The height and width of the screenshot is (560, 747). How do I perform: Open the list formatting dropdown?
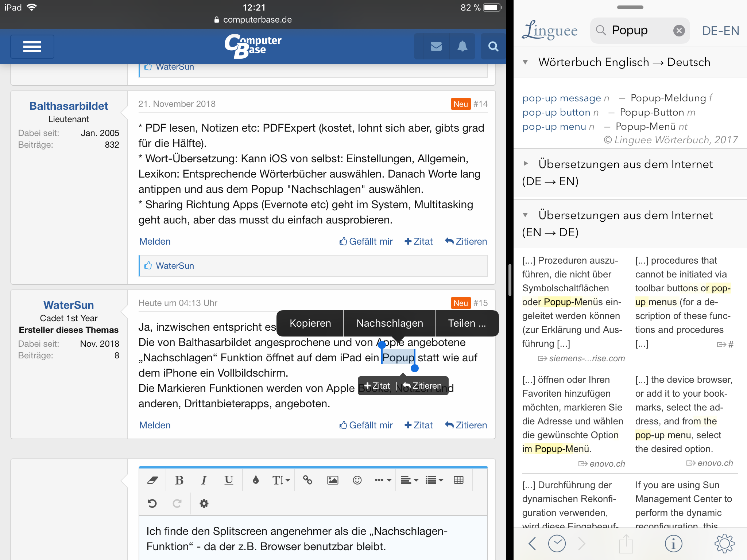434,480
